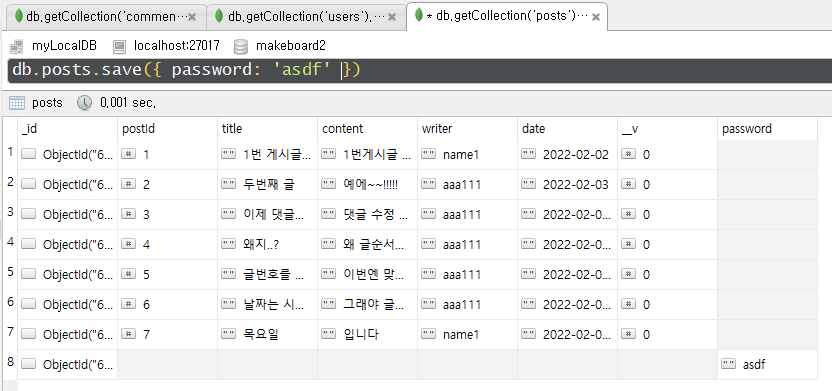The height and width of the screenshot is (391, 832).
Task: Select the title cell starting 글번호를
Action: (267, 275)
